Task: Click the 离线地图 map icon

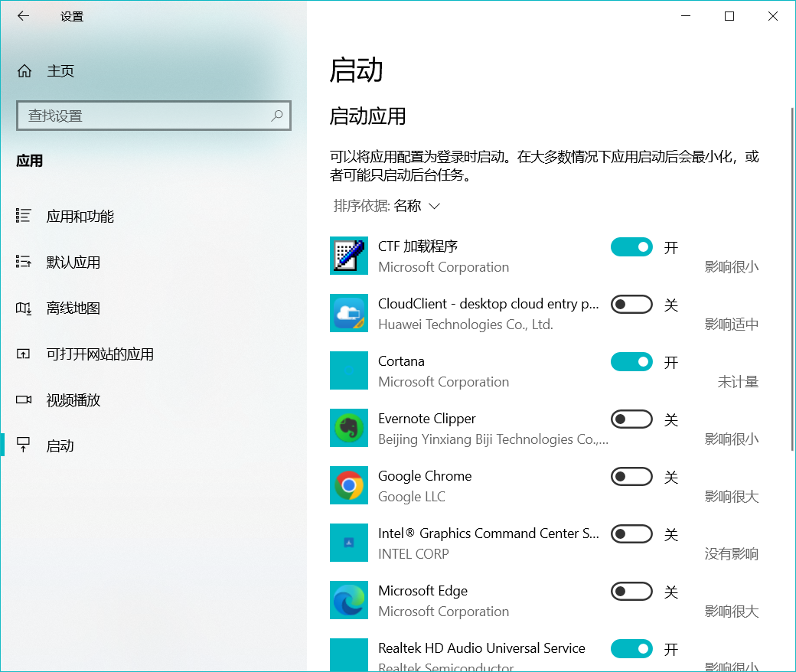Action: (24, 308)
